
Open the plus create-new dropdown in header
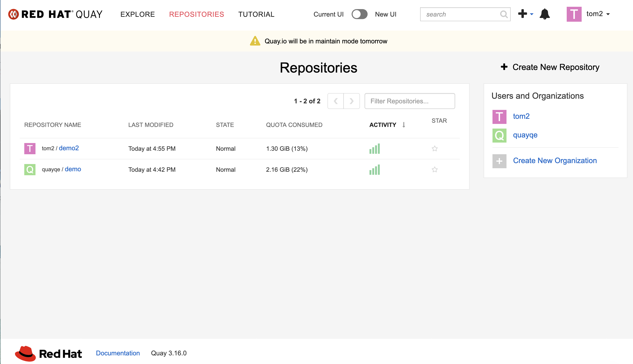pos(525,14)
